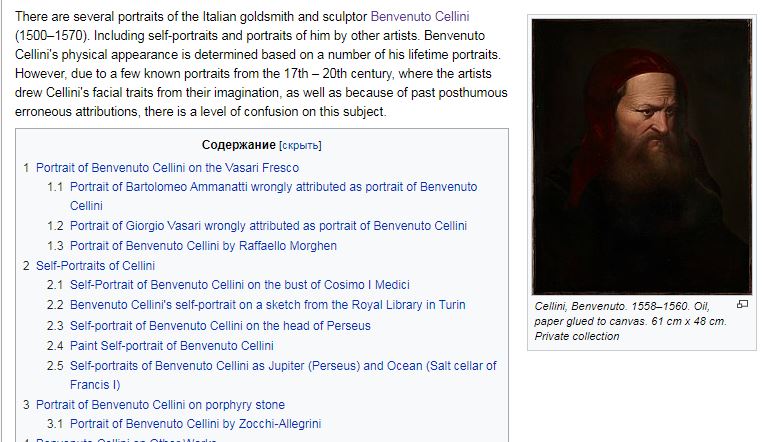Open the Cellini portrait thumbnail
The image size is (766, 442).
tap(642, 156)
